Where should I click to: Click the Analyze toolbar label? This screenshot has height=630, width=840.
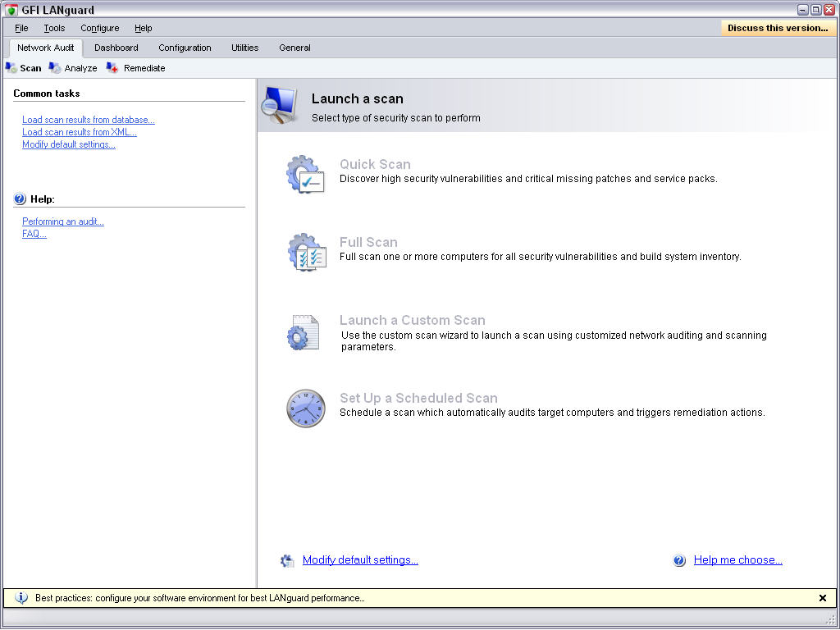click(81, 68)
